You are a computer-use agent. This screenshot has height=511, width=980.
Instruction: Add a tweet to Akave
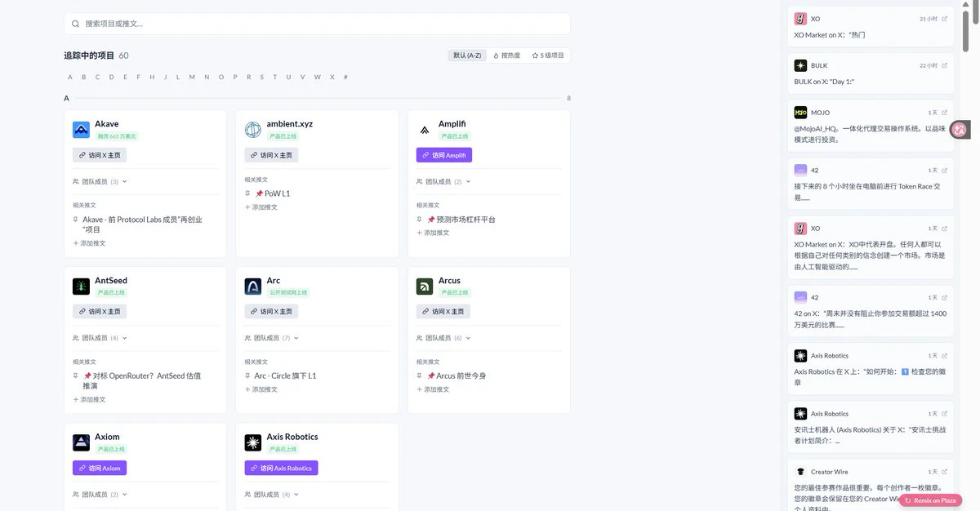(x=89, y=243)
